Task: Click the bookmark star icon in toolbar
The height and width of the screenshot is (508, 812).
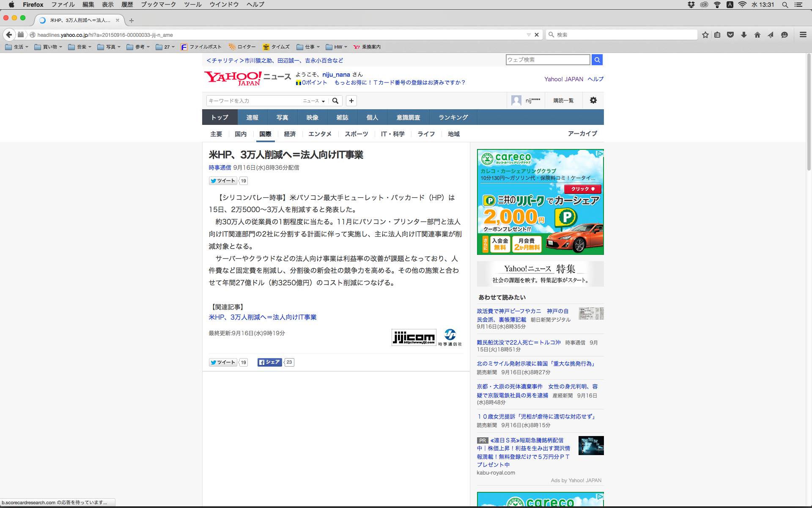Action: click(x=705, y=35)
